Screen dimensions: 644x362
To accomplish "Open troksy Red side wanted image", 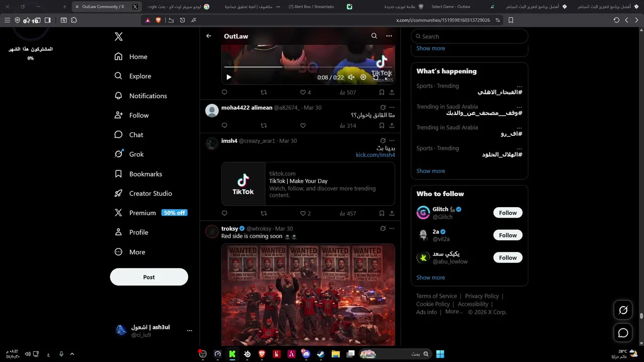I will (308, 295).
